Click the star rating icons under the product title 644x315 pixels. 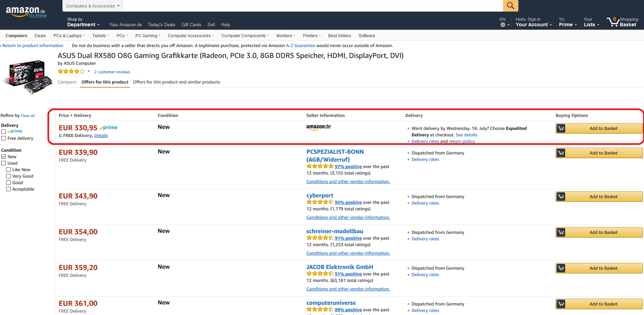pos(71,72)
